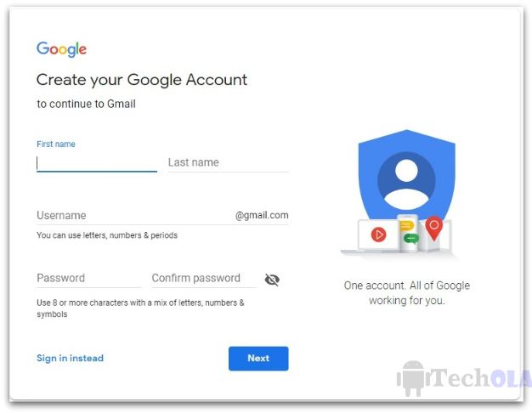The height and width of the screenshot is (413, 532).
Task: Open the Sign in instead link
Action: pyautogui.click(x=71, y=359)
